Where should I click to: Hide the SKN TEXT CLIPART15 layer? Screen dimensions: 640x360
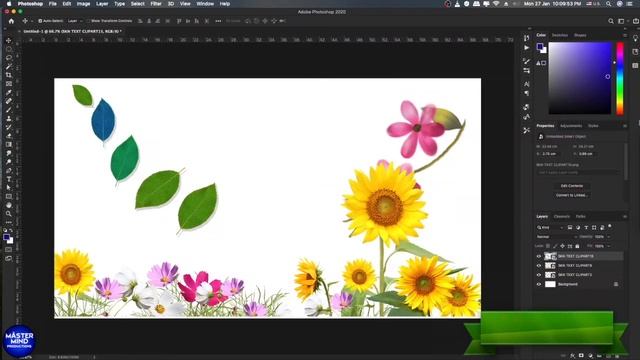tap(539, 256)
